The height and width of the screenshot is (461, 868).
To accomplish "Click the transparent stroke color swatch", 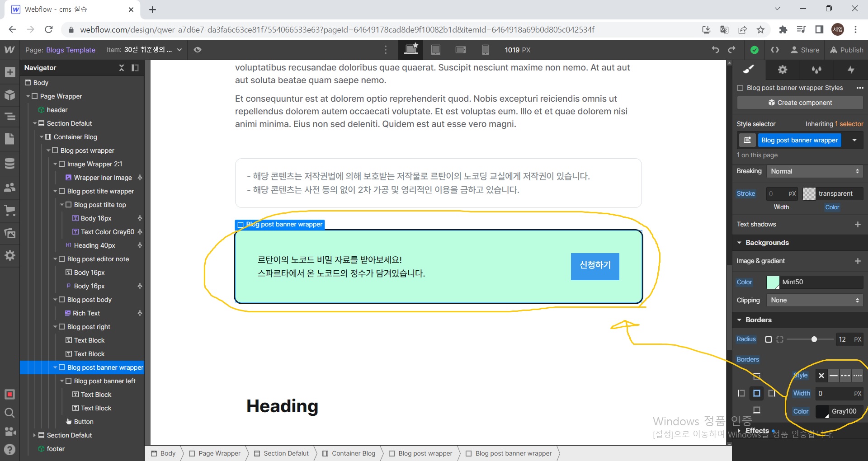I will point(809,193).
